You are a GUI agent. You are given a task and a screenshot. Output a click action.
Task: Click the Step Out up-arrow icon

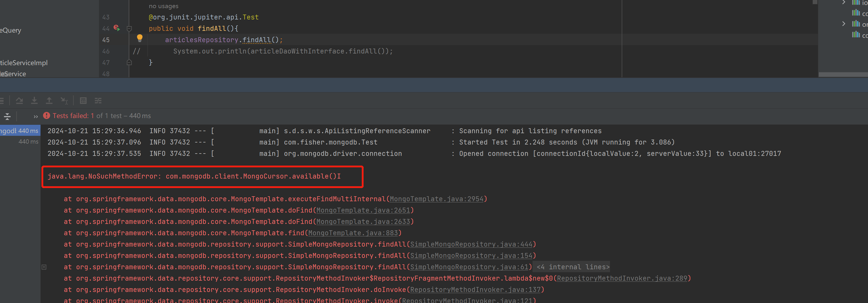49,100
